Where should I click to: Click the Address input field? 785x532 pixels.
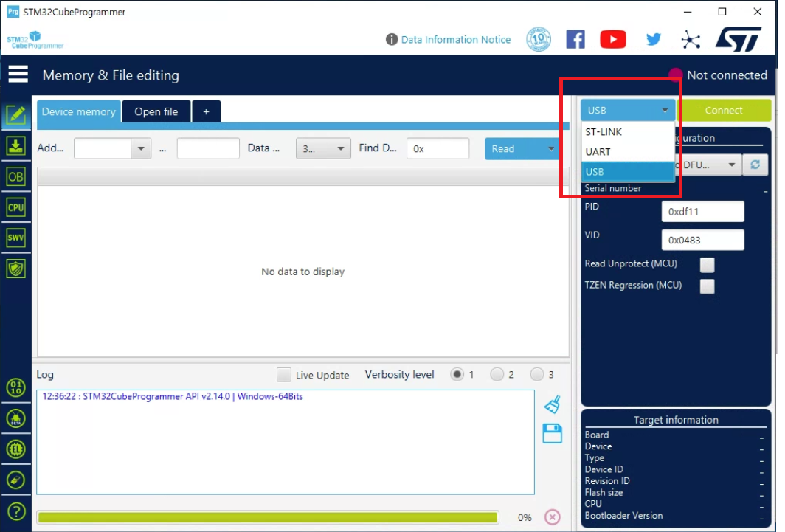pyautogui.click(x=103, y=148)
